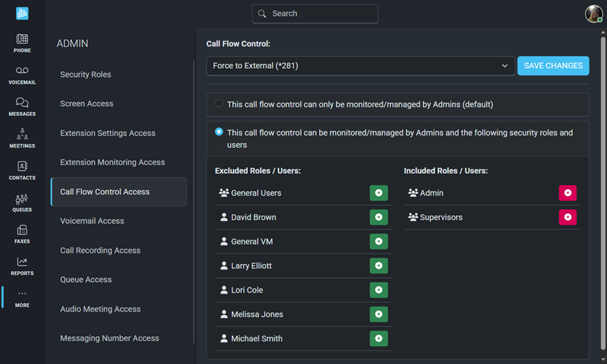
Task: Click the Included Roles / Users heading
Action: 446,171
